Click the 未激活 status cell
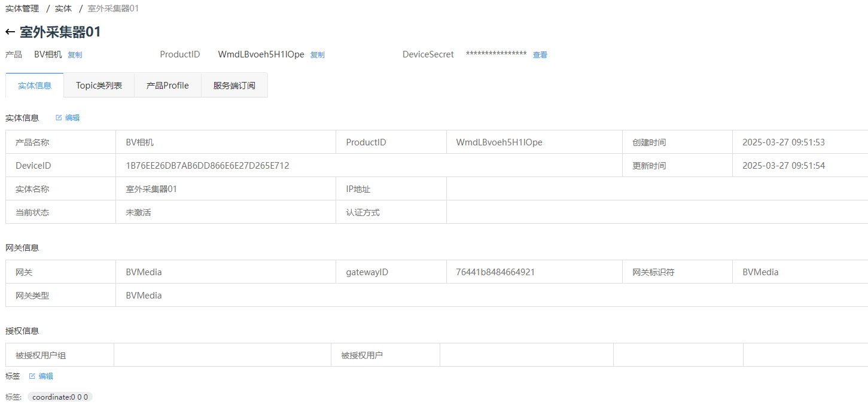This screenshot has width=868, height=417. (226, 212)
